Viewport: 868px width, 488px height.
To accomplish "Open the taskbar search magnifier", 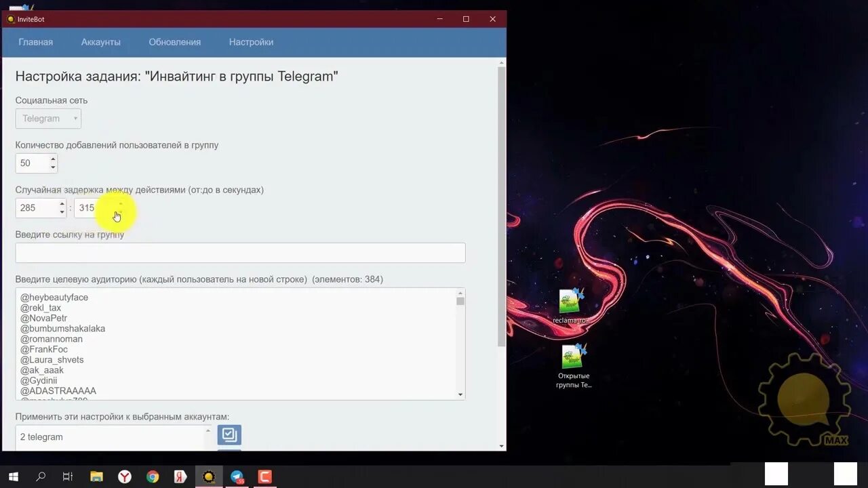I will coord(41,476).
